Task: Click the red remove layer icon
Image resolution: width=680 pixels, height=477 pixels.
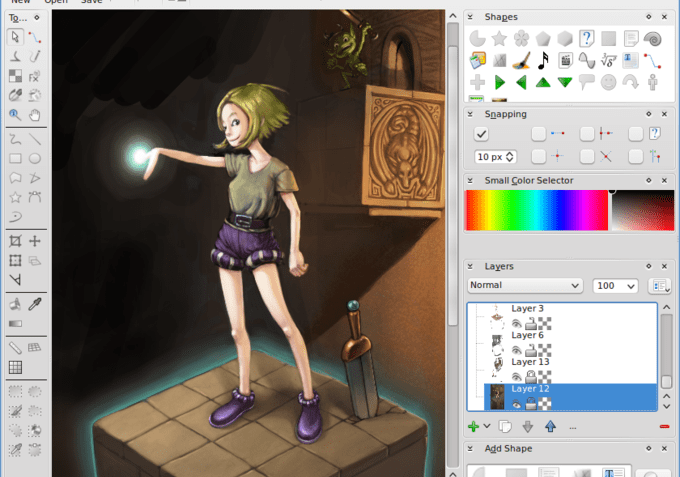Action: pyautogui.click(x=664, y=427)
